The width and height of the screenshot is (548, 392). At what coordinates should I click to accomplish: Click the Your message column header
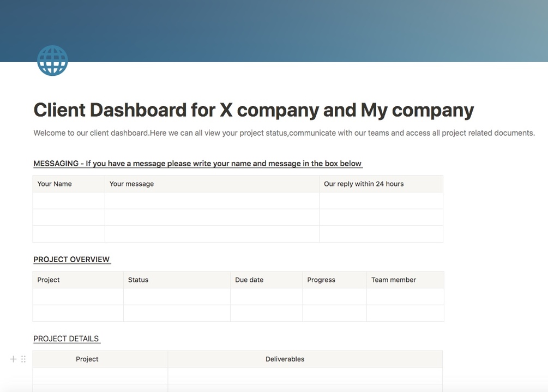click(x=131, y=184)
